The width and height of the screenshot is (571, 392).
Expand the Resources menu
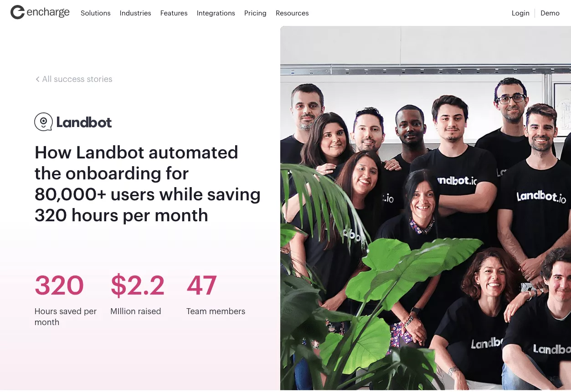pos(292,13)
